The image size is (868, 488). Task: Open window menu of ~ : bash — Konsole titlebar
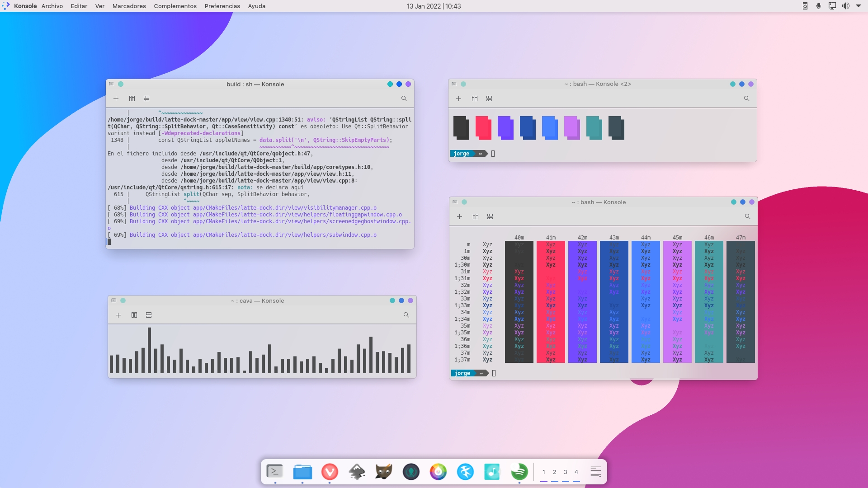click(x=455, y=202)
